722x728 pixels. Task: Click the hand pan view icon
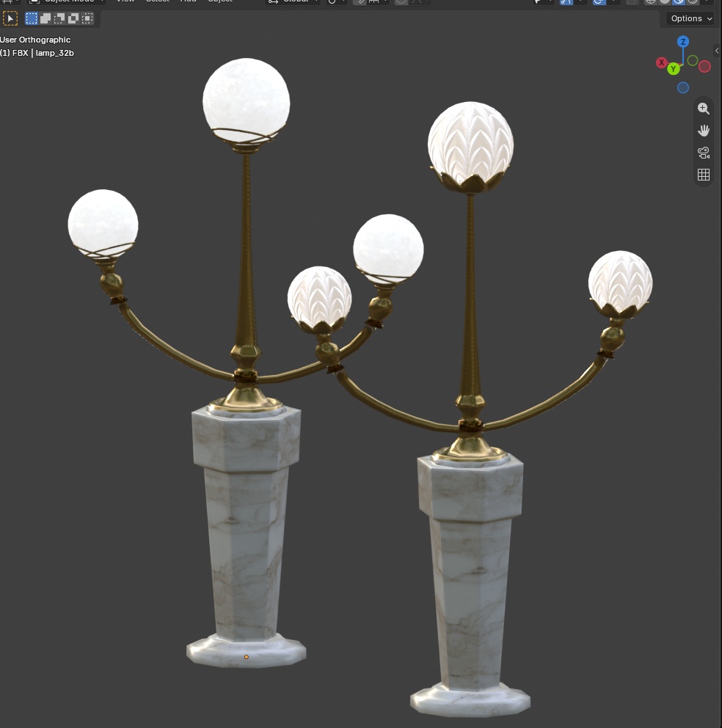click(704, 131)
